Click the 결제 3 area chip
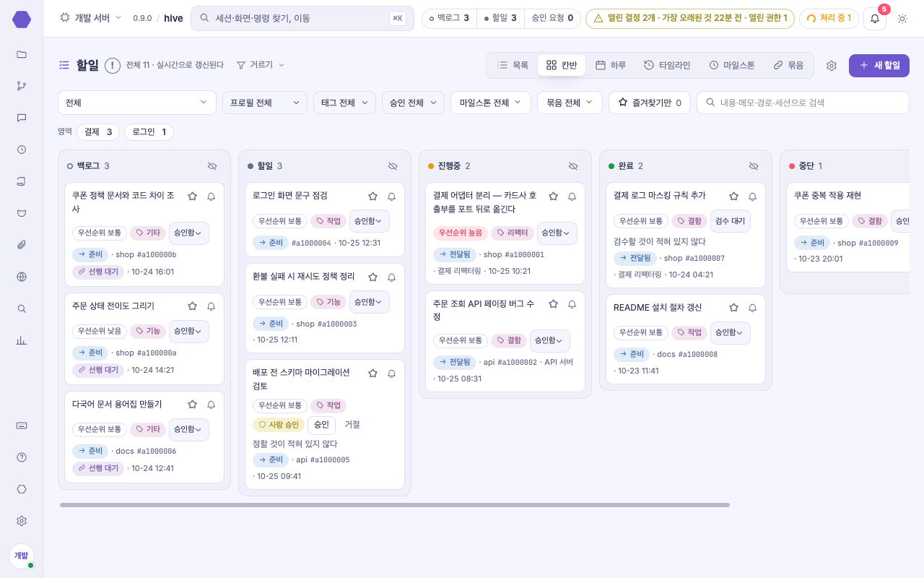Viewport: 924px width, 578px height. [98, 132]
